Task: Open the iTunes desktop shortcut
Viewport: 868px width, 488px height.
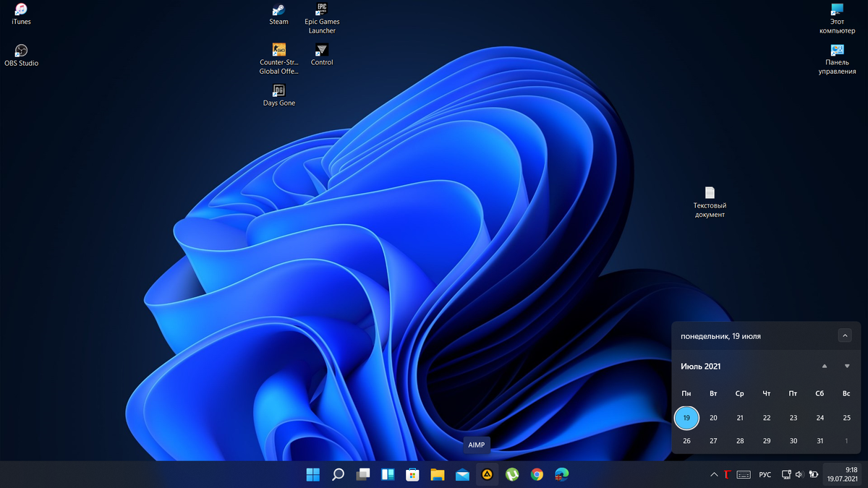Action: coord(21,14)
